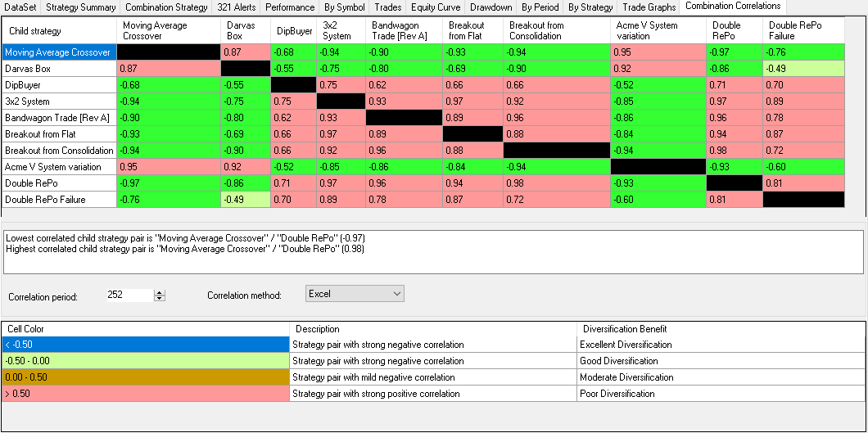Increase correlation period with up arrow
Screen dimensions: 868x433
coord(160,292)
